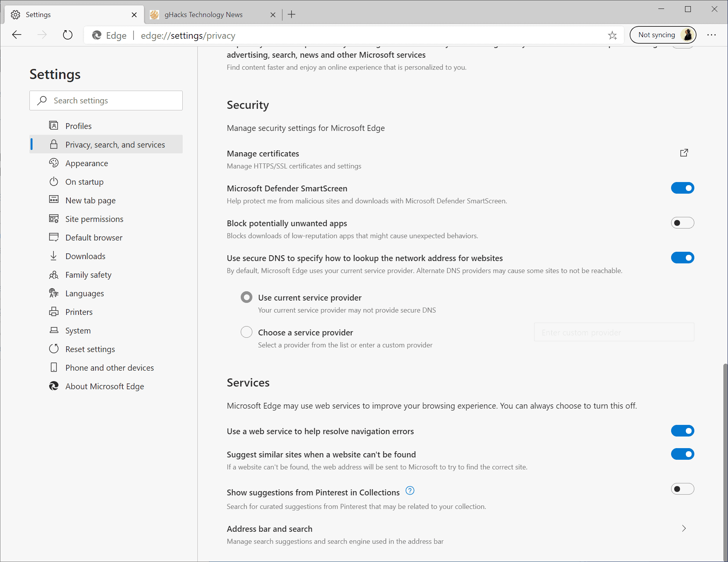728x562 pixels.
Task: Click the New tab page icon
Action: point(54,199)
